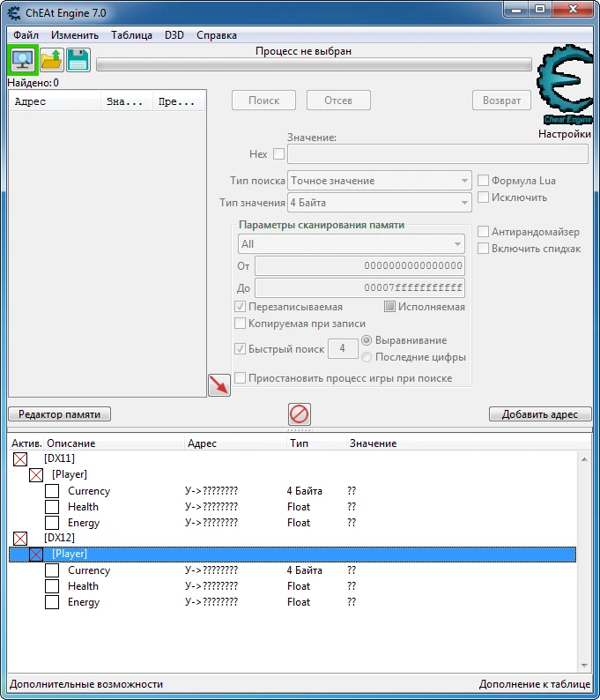Viewport: 600px width, 700px height.
Task: Freeze Health entry under DX12
Action: point(52,585)
